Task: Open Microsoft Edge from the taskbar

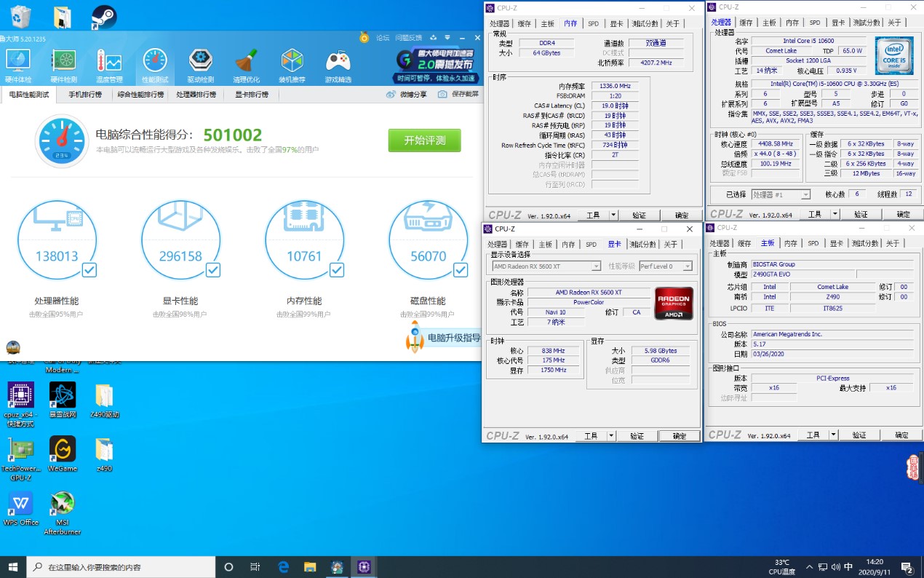Action: pyautogui.click(x=284, y=567)
